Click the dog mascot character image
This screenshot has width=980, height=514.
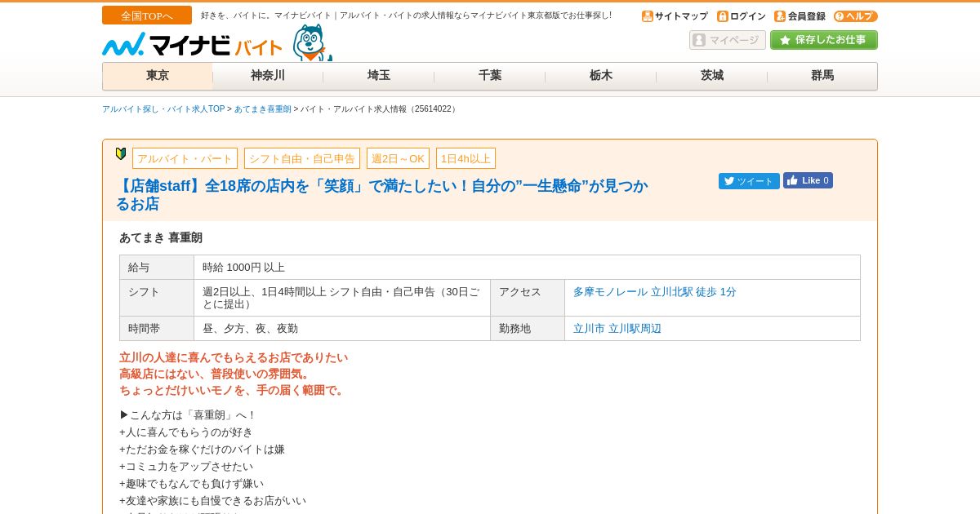point(312,42)
